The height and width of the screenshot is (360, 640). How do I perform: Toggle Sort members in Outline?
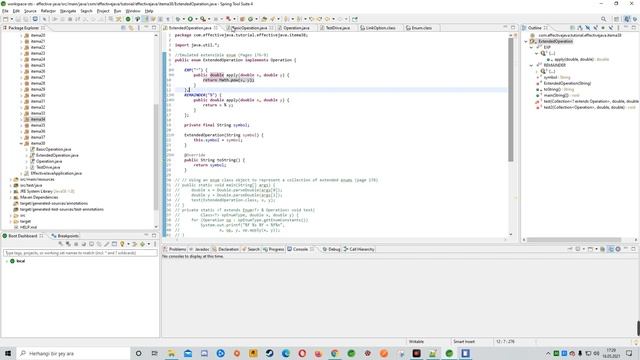[x=580, y=28]
